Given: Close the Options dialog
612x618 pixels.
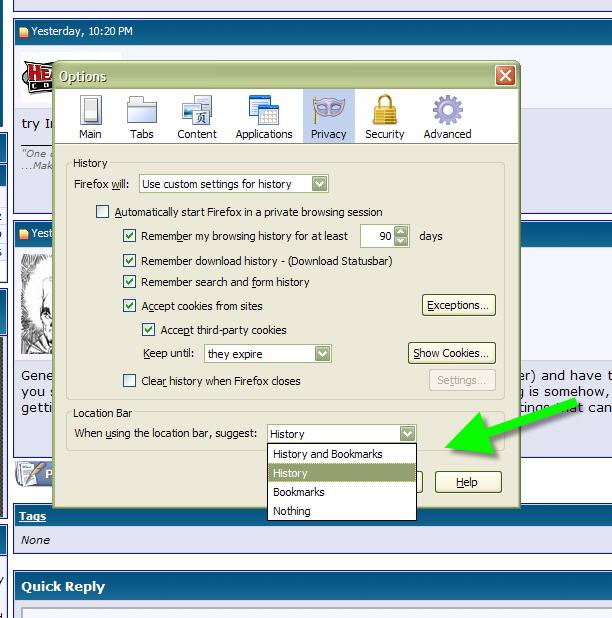Looking at the screenshot, I should (x=505, y=76).
